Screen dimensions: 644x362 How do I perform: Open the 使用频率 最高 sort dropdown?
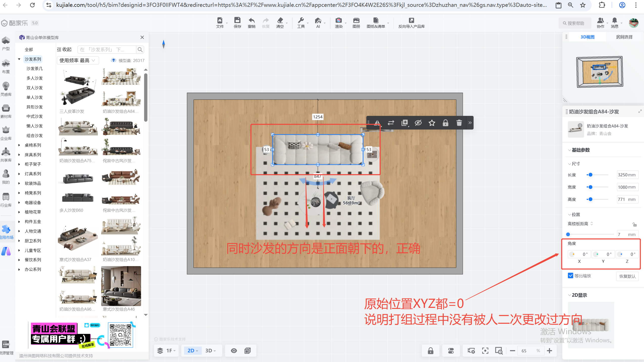pos(77,60)
